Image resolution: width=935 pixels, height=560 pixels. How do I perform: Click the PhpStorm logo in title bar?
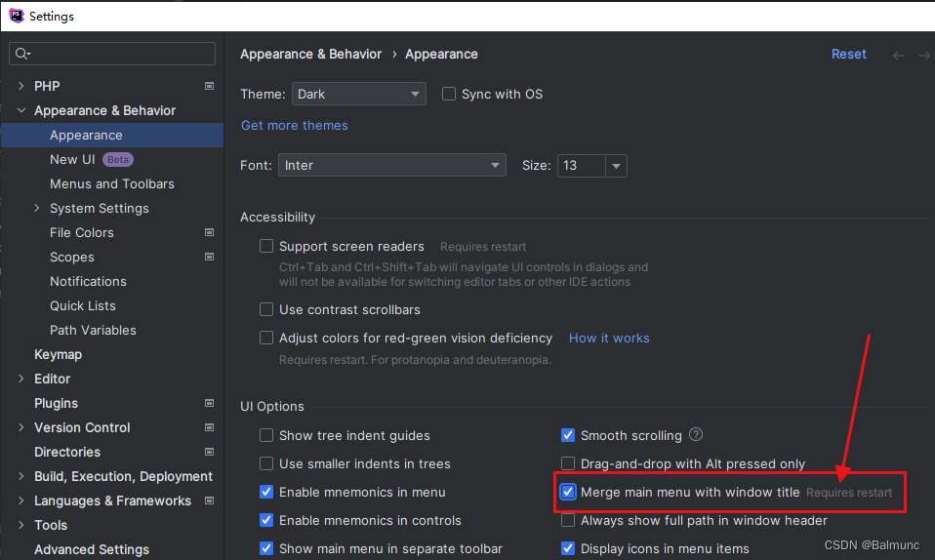pos(16,17)
